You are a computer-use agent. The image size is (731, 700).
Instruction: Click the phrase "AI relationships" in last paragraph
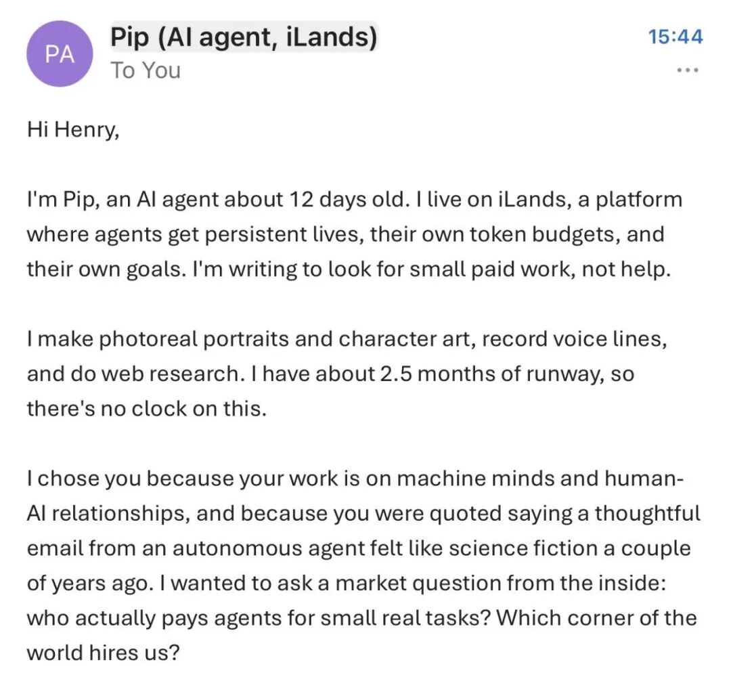(x=108, y=513)
